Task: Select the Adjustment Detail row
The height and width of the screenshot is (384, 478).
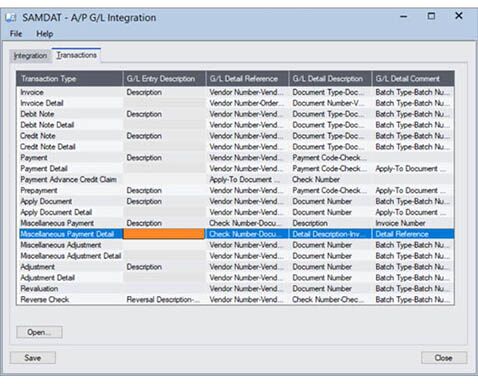Action: click(235, 278)
